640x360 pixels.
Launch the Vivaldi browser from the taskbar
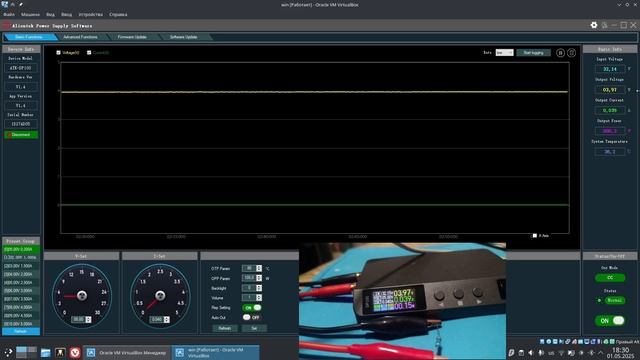coord(75,352)
